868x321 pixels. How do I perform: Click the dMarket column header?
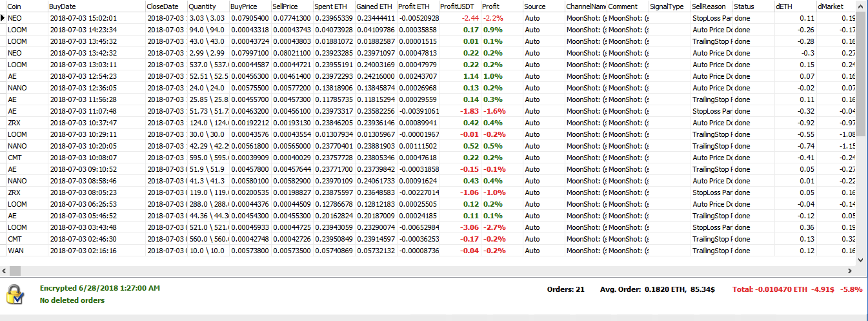tap(837, 6)
